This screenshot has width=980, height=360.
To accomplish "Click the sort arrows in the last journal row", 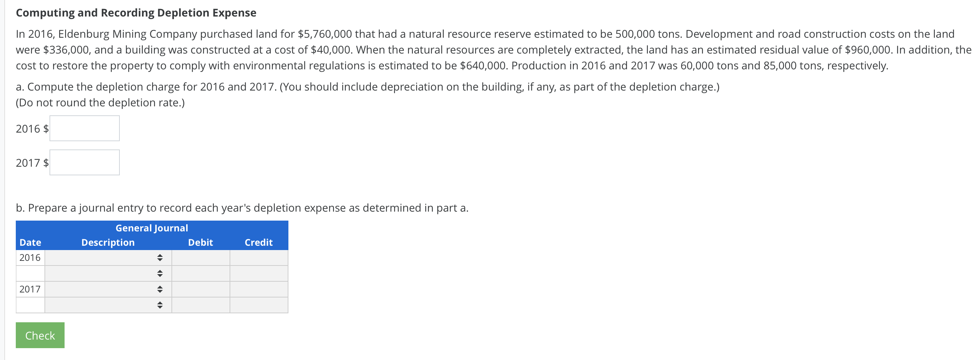I will tap(160, 305).
